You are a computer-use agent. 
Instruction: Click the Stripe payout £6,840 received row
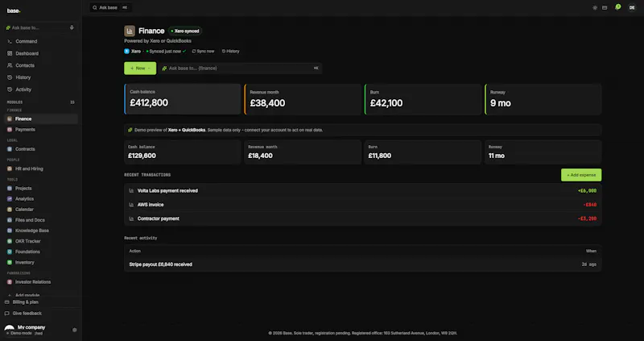[363, 264]
